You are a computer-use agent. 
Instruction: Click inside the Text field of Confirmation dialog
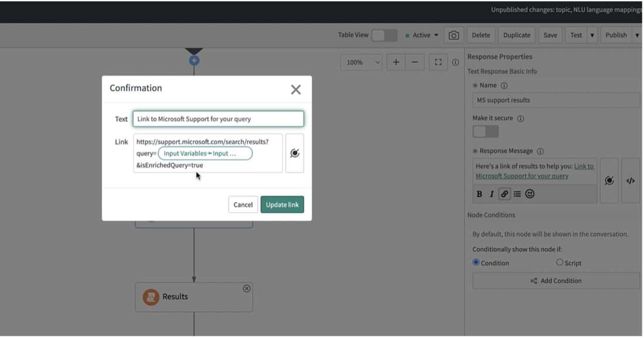pos(217,119)
